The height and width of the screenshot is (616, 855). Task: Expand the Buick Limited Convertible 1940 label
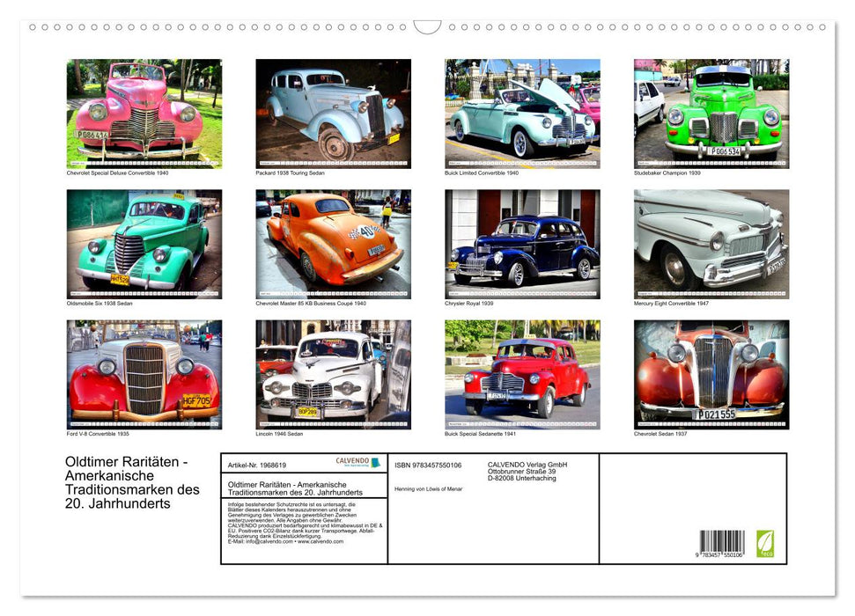click(480, 172)
